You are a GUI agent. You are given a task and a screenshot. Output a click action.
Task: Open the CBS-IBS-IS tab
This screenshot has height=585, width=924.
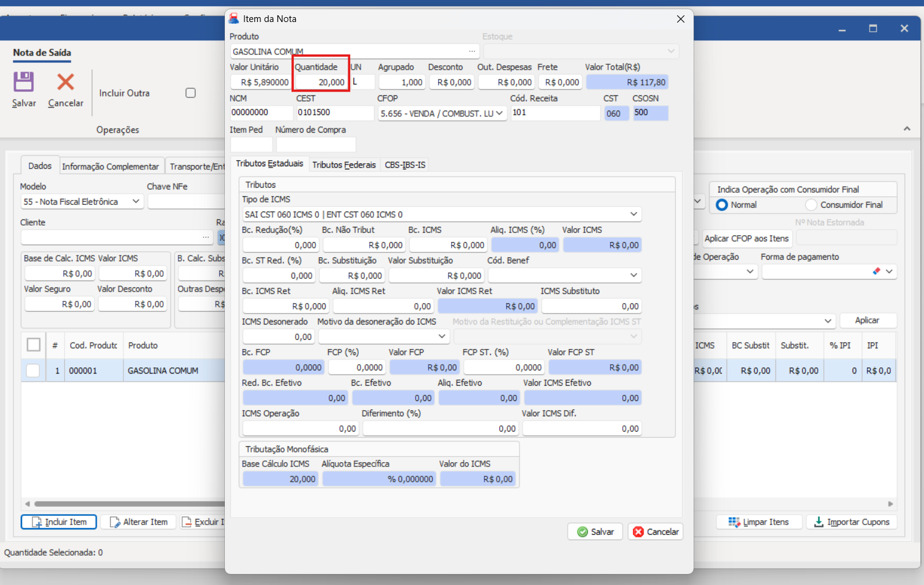405,165
